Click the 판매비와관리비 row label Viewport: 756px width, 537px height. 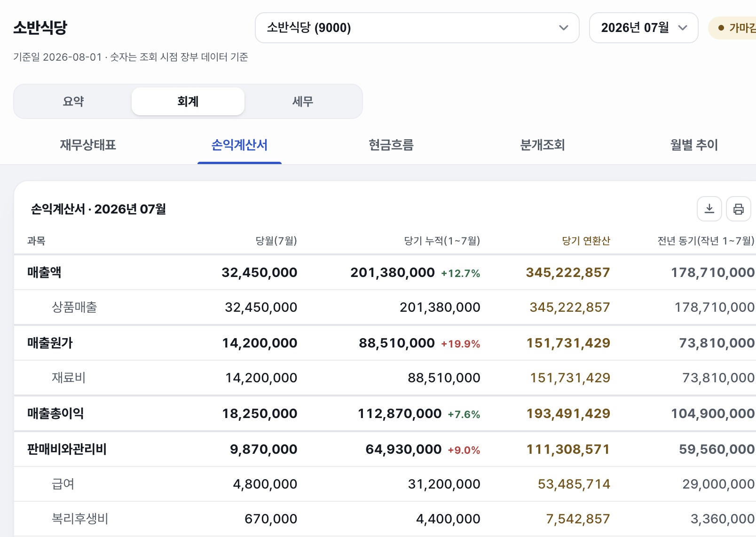pyautogui.click(x=67, y=449)
